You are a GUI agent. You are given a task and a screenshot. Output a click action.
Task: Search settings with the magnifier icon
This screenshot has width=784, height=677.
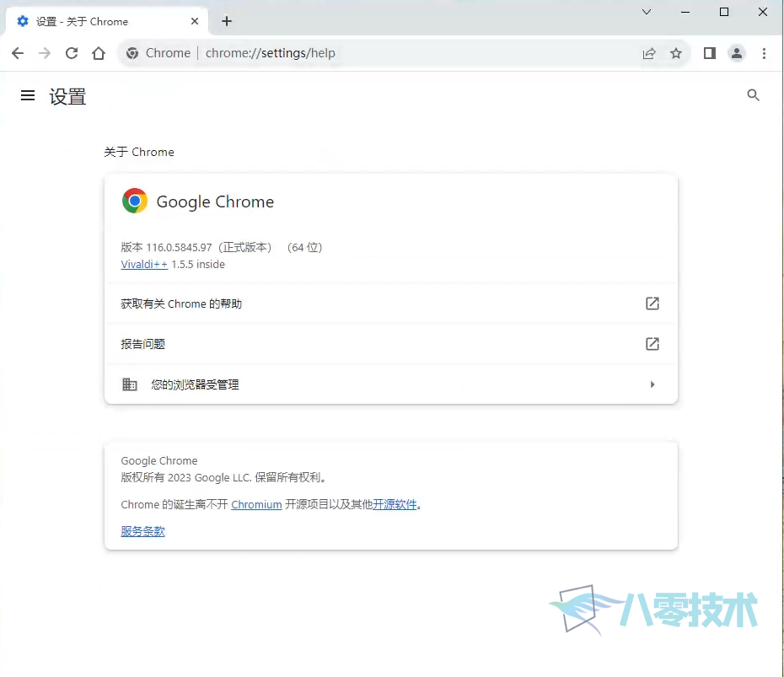coord(753,95)
